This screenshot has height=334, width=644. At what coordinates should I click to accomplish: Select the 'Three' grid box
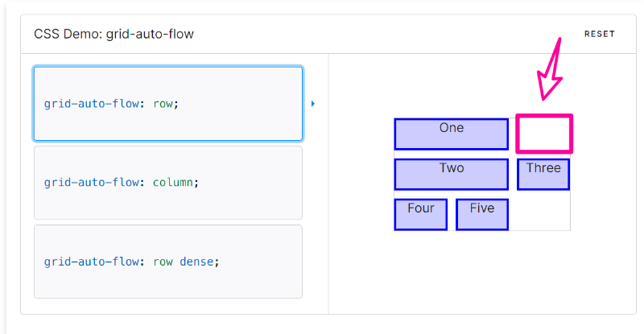543,174
